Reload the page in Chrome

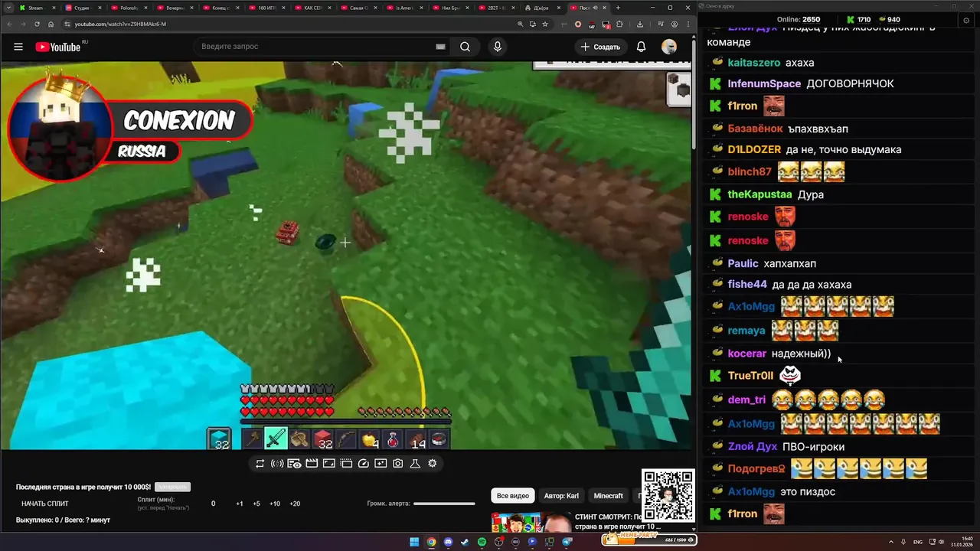pyautogui.click(x=37, y=24)
